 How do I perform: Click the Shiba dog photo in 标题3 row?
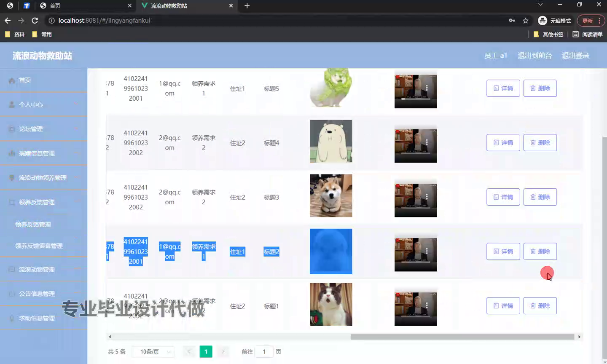click(331, 195)
